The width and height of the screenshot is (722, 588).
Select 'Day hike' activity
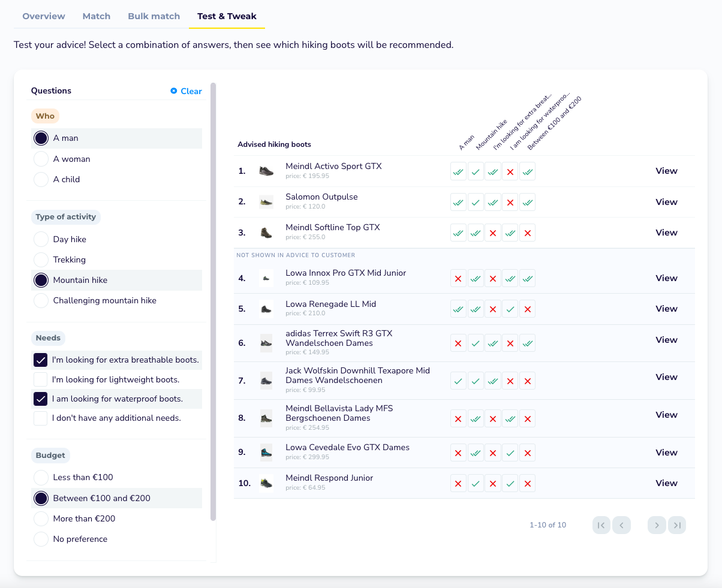pos(116,239)
